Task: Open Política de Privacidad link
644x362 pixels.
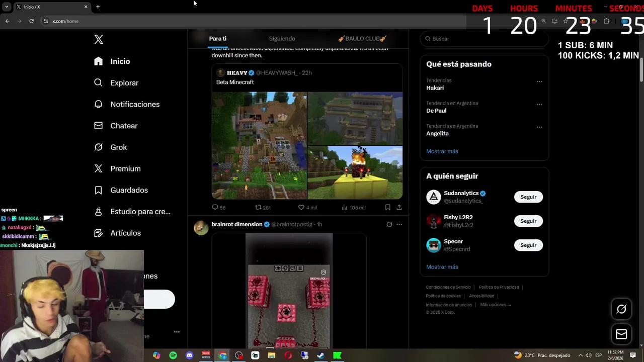Action: [499, 287]
